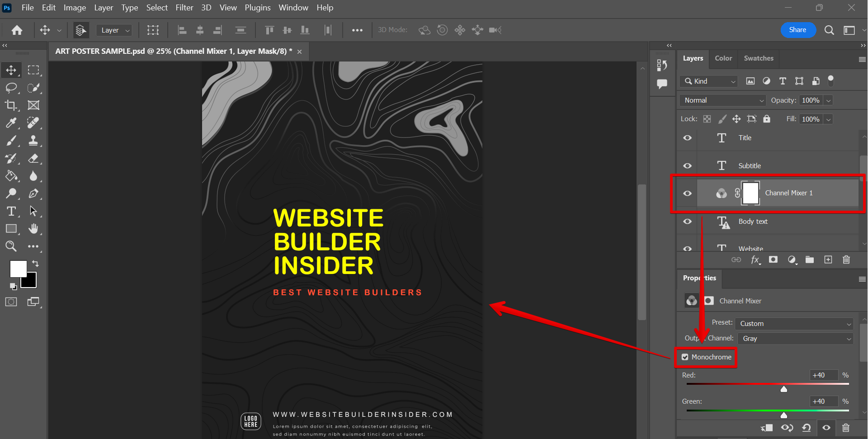868x439 pixels.
Task: Click the Channel Mixer layer mask thumbnail
Action: (750, 193)
